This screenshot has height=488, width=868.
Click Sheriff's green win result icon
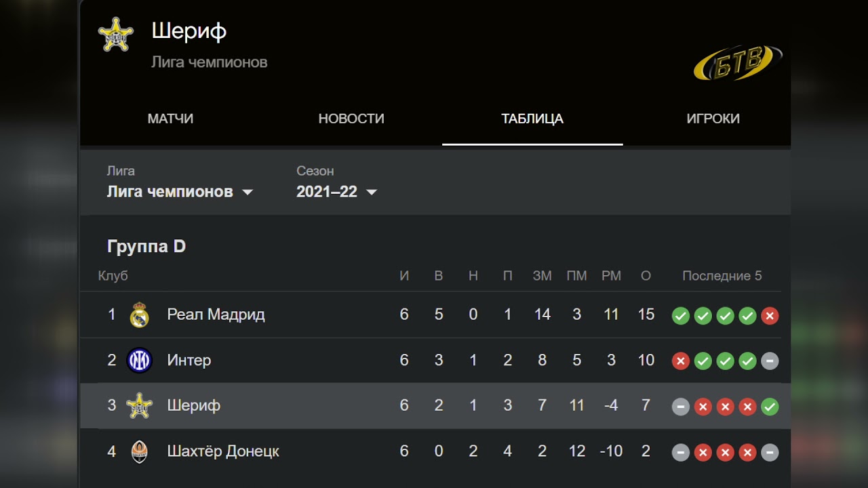pos(770,407)
